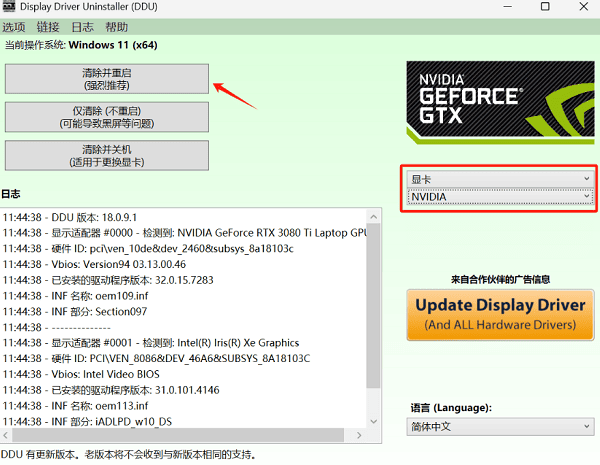This screenshot has height=465, width=600.
Task: Click the 当前操作系统 Windows 11 (x64) label
Action: pyautogui.click(x=81, y=45)
